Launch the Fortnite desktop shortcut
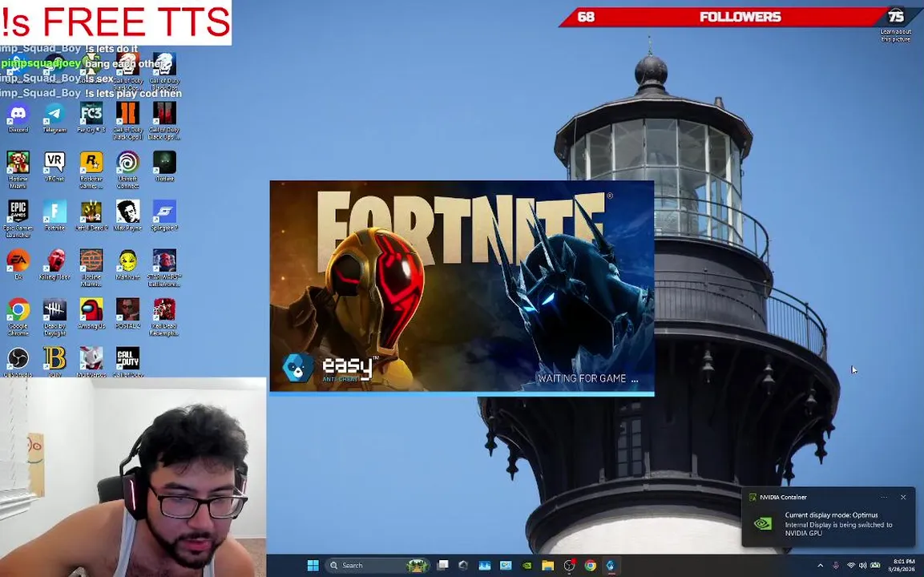The image size is (924, 577). (54, 215)
